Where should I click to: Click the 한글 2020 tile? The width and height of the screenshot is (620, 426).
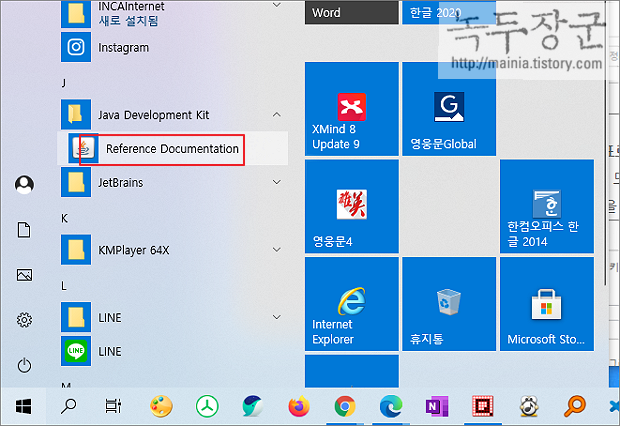[449, 12]
